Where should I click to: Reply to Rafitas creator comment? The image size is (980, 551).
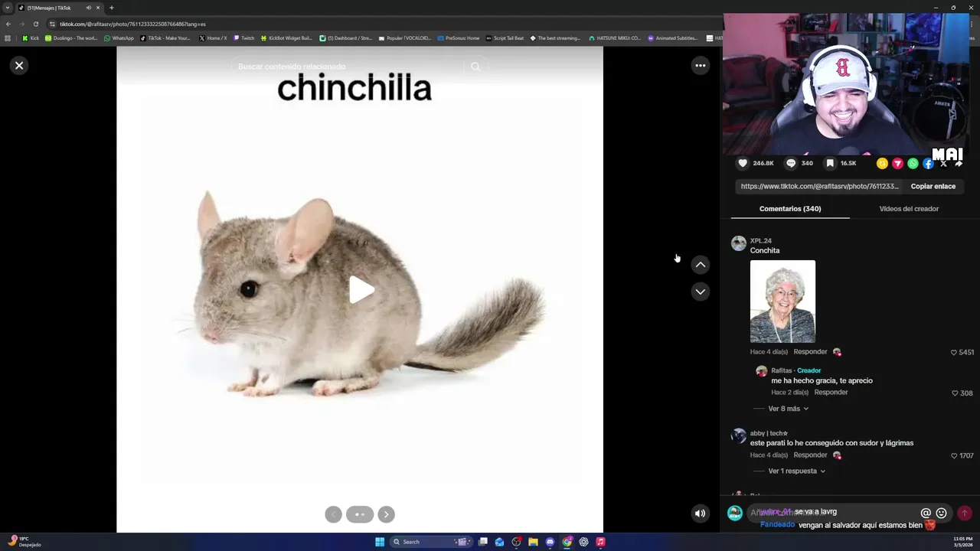831,393
